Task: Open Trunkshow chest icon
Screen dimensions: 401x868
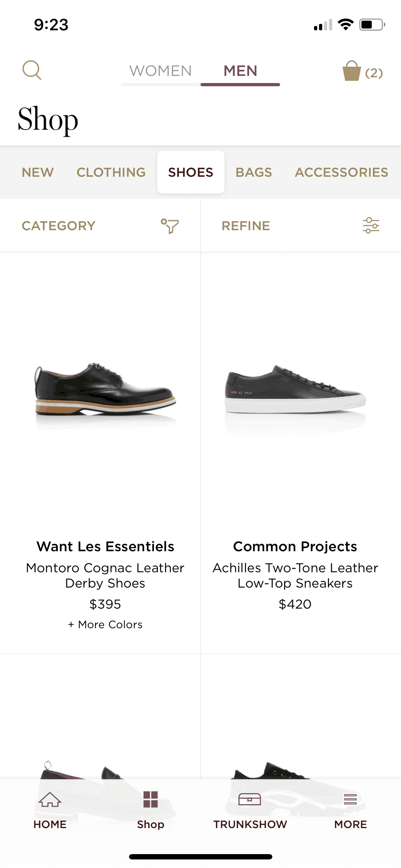Action: tap(250, 799)
